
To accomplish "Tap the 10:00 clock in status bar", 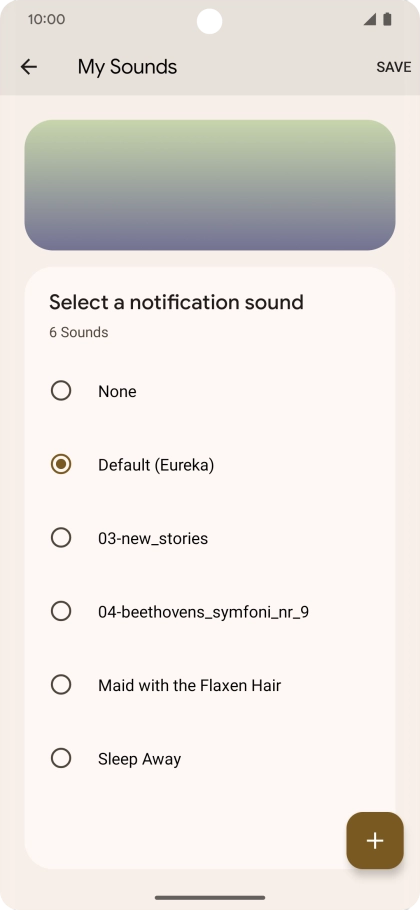I will pyautogui.click(x=46, y=19).
